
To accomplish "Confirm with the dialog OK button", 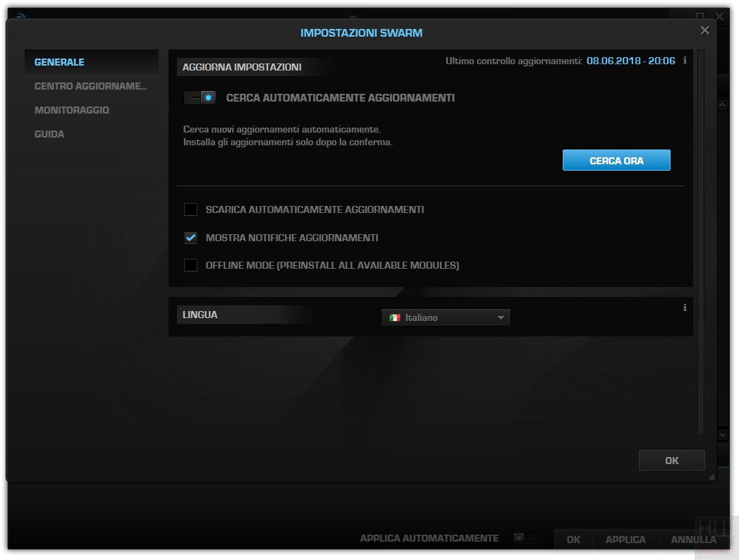I will click(671, 461).
